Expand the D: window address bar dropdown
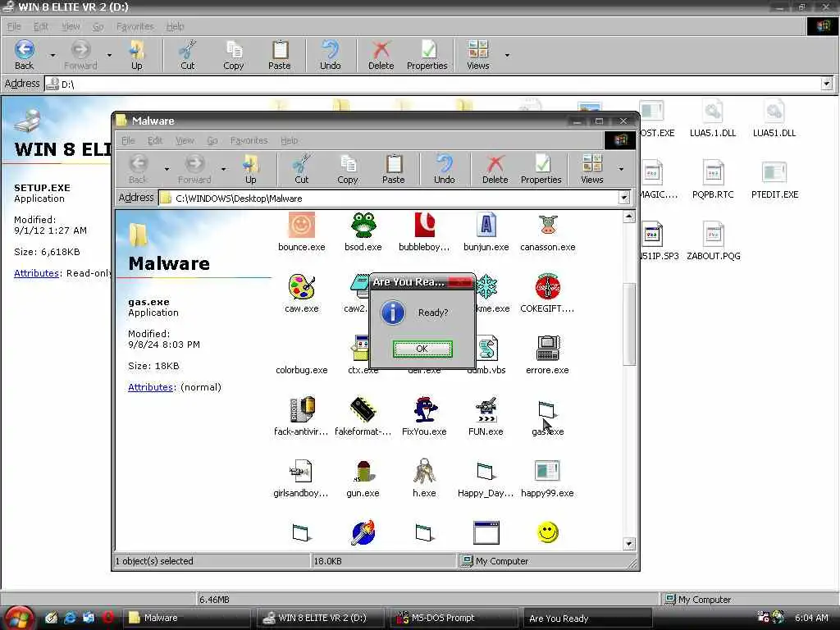840x630 pixels. tap(827, 84)
